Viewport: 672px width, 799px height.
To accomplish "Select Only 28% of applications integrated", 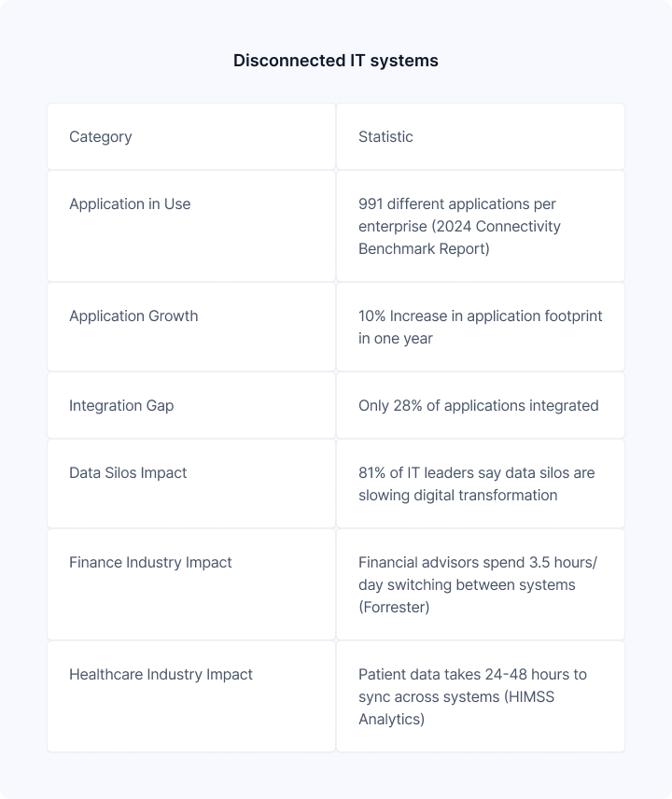I will point(481,406).
